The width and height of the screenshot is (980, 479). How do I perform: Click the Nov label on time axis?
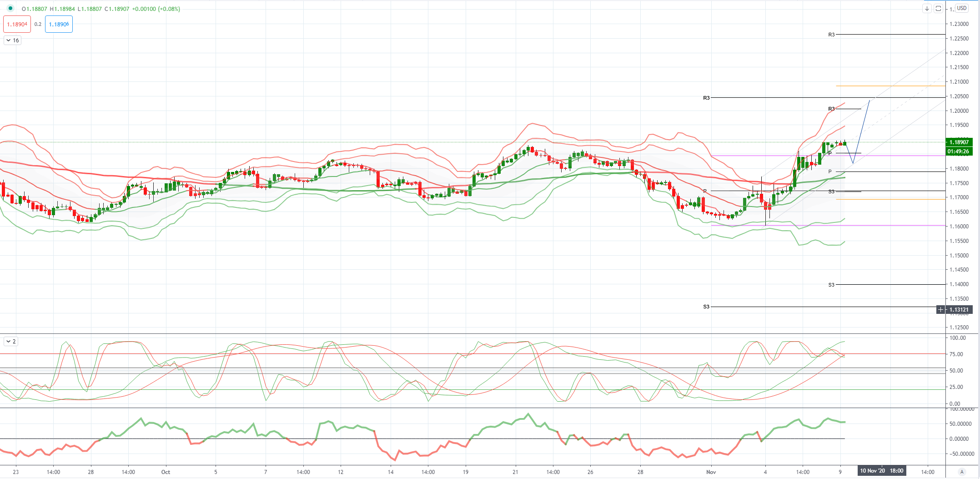711,472
